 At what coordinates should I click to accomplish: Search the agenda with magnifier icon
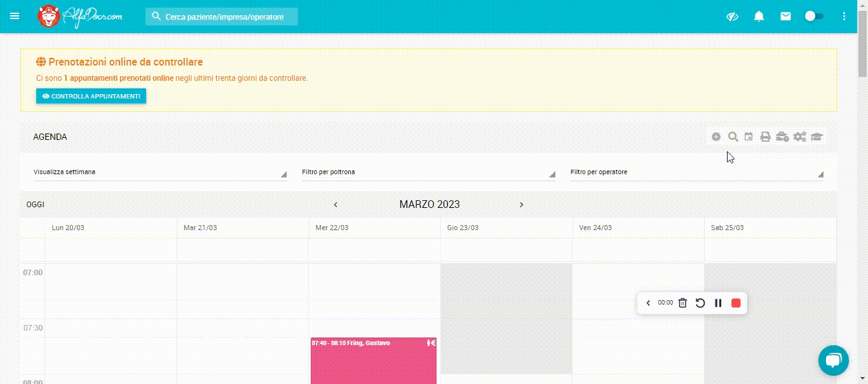pyautogui.click(x=733, y=137)
